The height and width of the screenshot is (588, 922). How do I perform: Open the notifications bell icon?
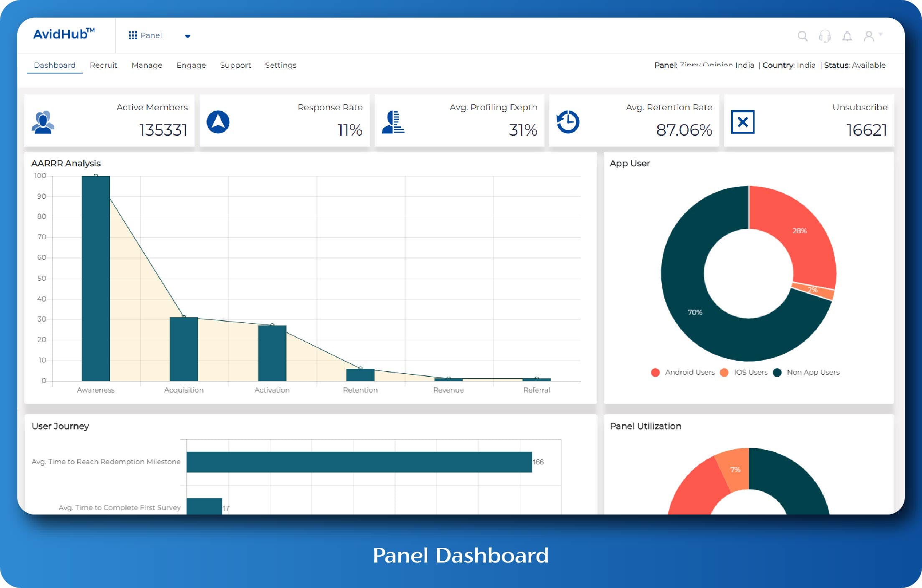[847, 36]
